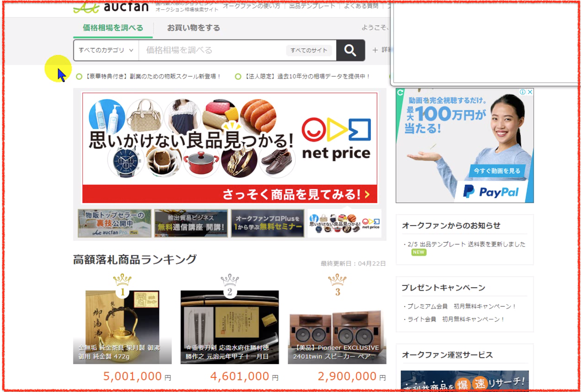Click the プレゼントキャンペーン heading
The width and height of the screenshot is (581, 392).
coord(443,288)
